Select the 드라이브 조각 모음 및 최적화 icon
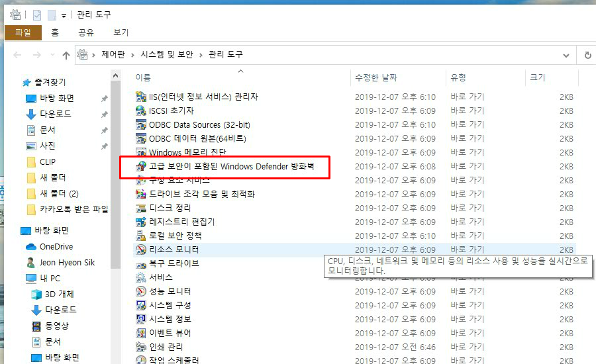The width and height of the screenshot is (596, 364). tap(141, 194)
